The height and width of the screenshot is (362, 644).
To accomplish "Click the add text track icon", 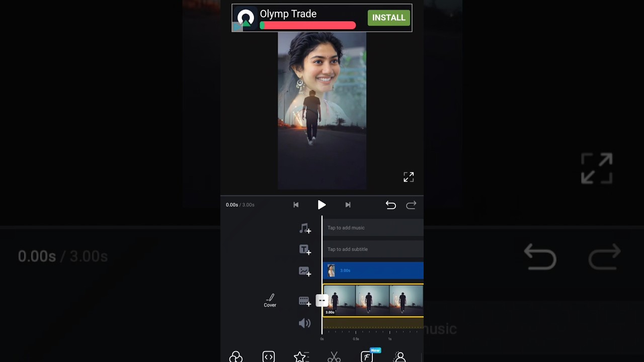I will tap(305, 250).
